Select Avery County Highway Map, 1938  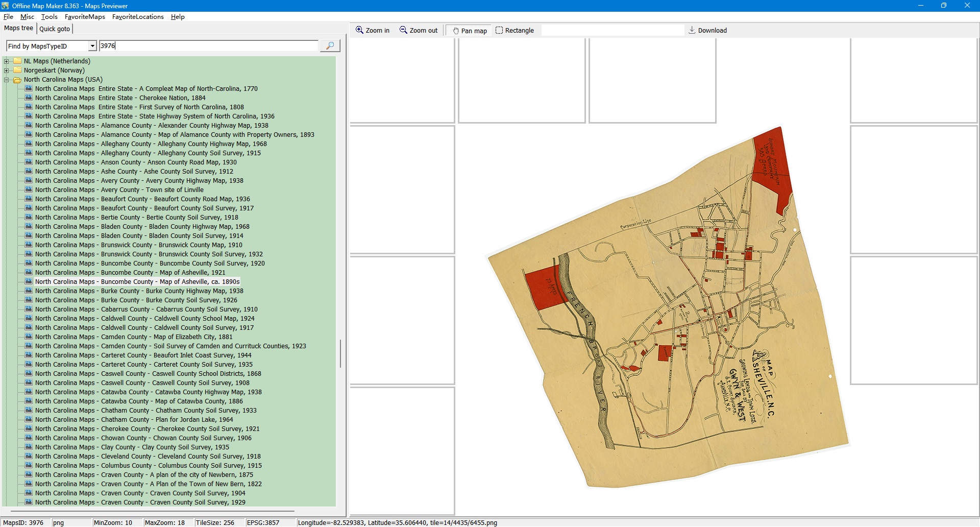139,181
